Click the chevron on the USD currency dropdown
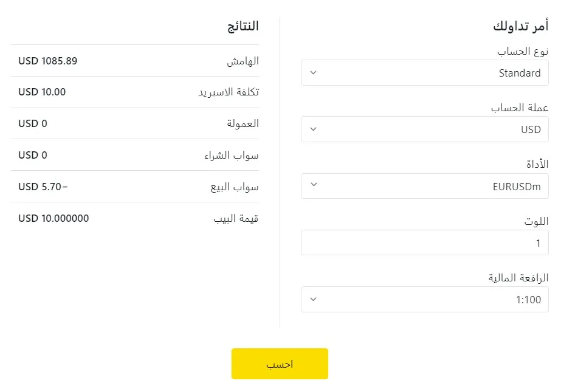Viewport: 561px width, 392px height. (314, 129)
